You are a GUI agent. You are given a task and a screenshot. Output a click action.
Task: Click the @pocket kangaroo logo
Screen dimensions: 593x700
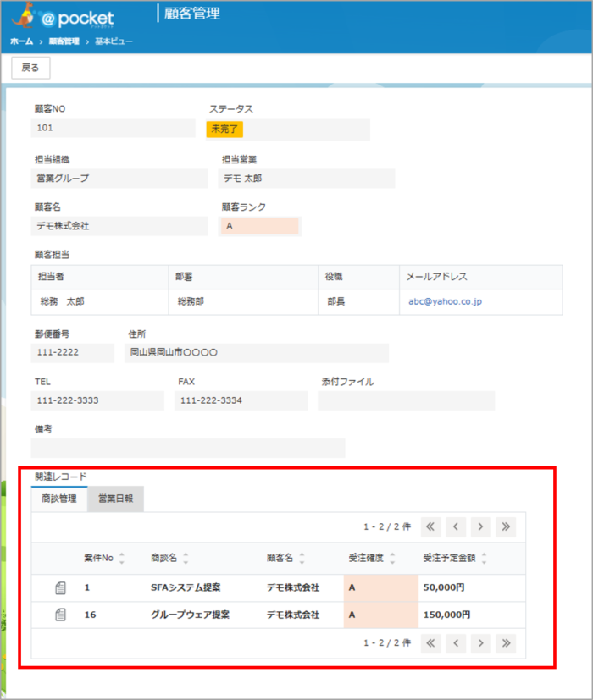(x=63, y=16)
